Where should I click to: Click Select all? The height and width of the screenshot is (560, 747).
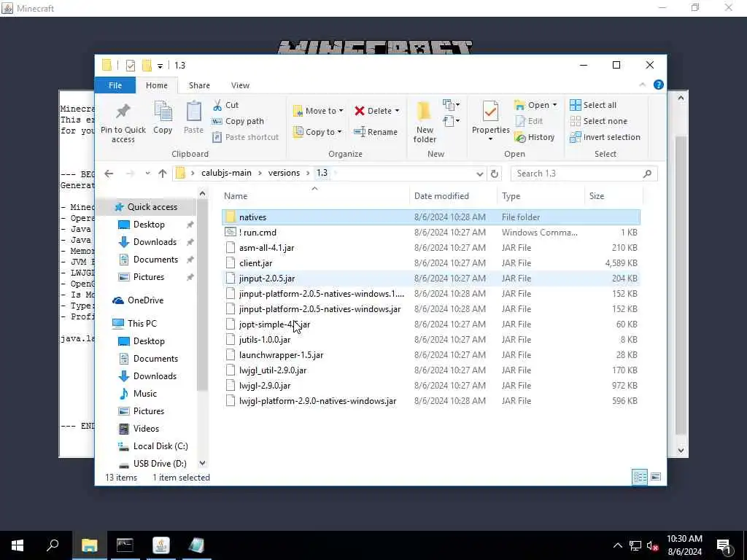(x=593, y=105)
